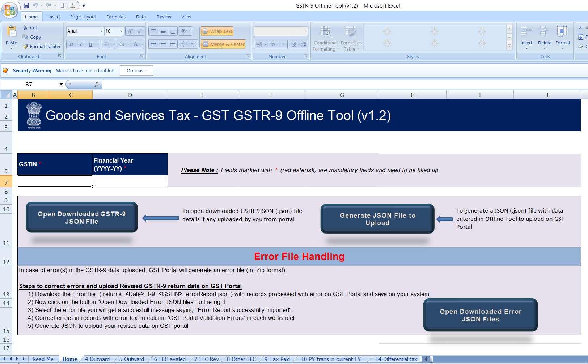The image size is (588, 364).
Task: Open the 9 Tax Paid worksheet tab
Action: (277, 359)
